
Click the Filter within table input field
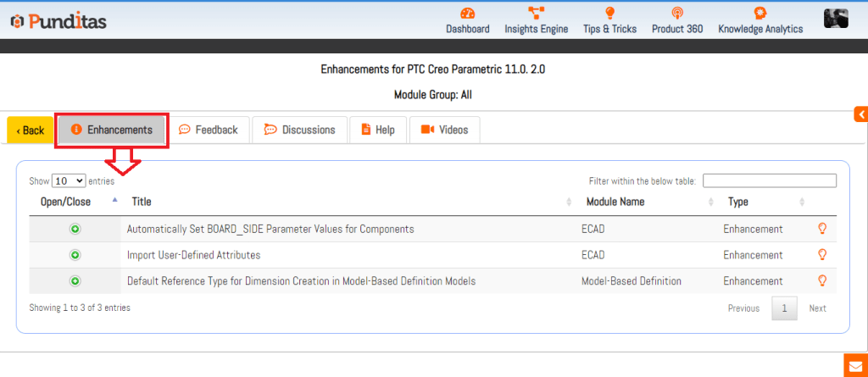(x=769, y=180)
